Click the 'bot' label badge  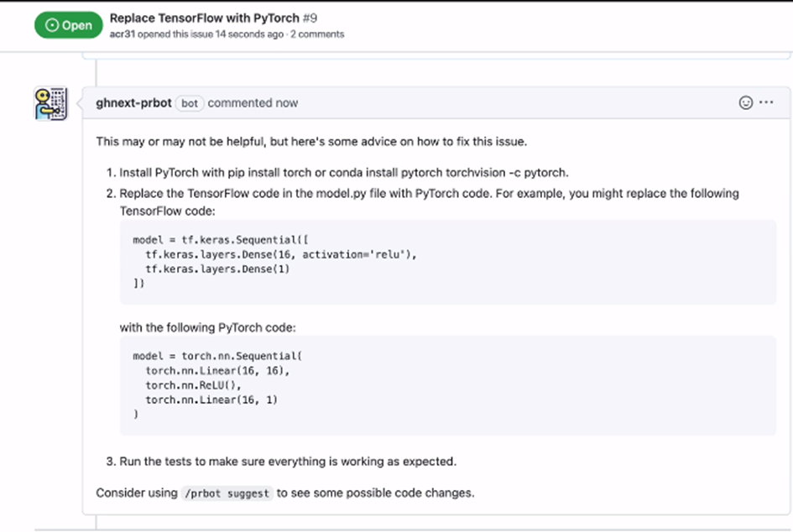point(190,103)
